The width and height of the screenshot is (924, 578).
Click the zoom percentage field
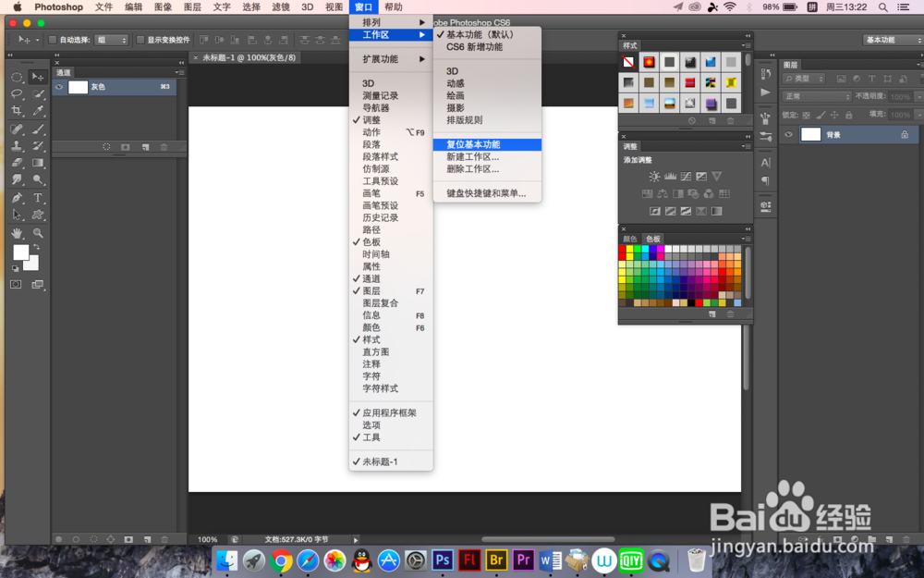point(207,540)
